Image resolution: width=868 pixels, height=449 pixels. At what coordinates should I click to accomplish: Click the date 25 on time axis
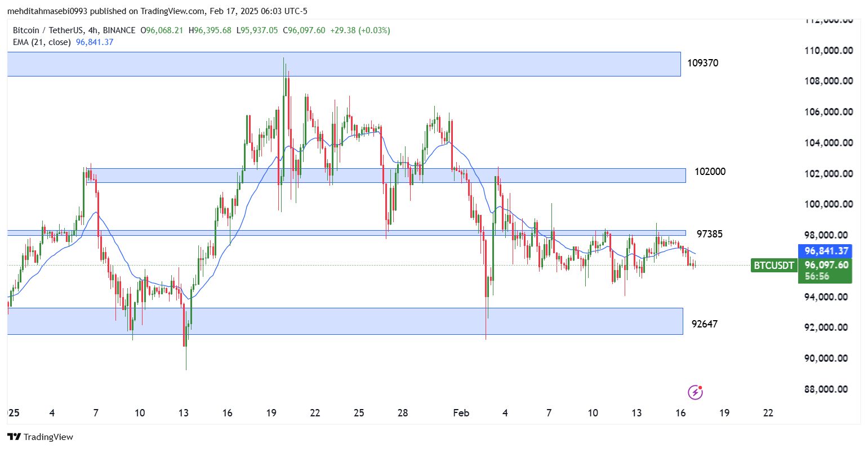359,413
